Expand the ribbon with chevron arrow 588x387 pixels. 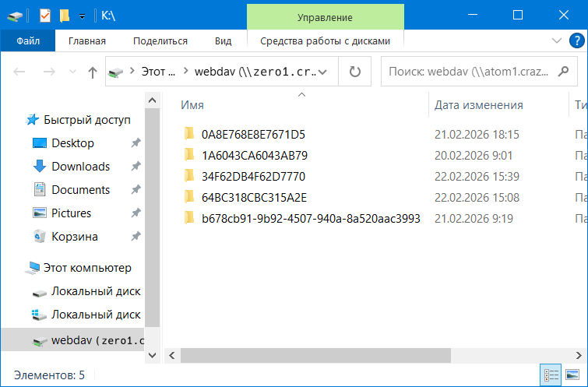(x=556, y=41)
